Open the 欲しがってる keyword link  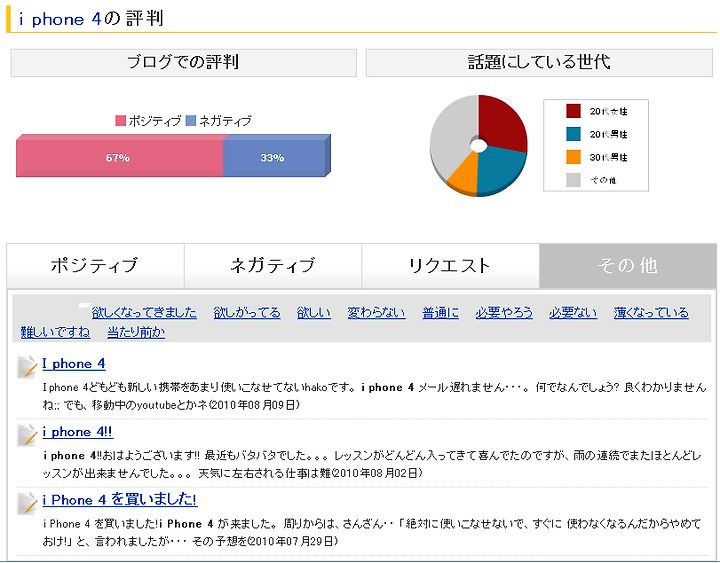[x=247, y=313]
